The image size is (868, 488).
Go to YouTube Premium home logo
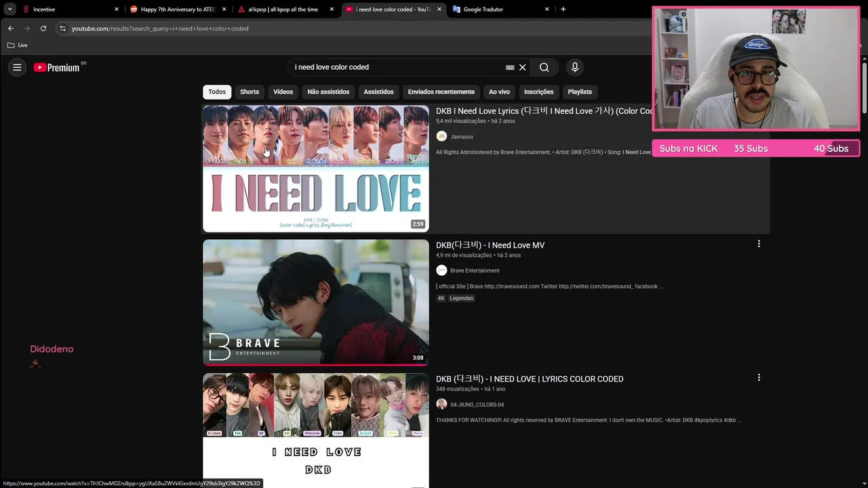(56, 67)
